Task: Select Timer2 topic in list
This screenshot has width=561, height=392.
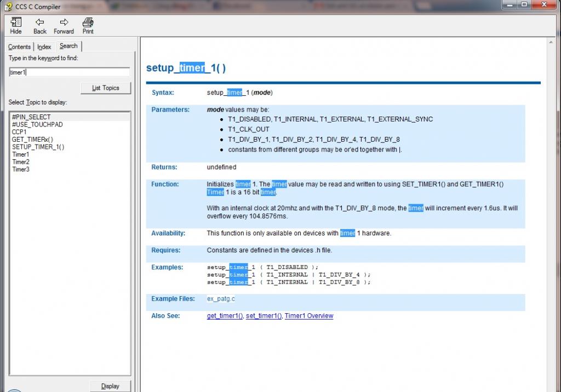Action: pos(20,162)
